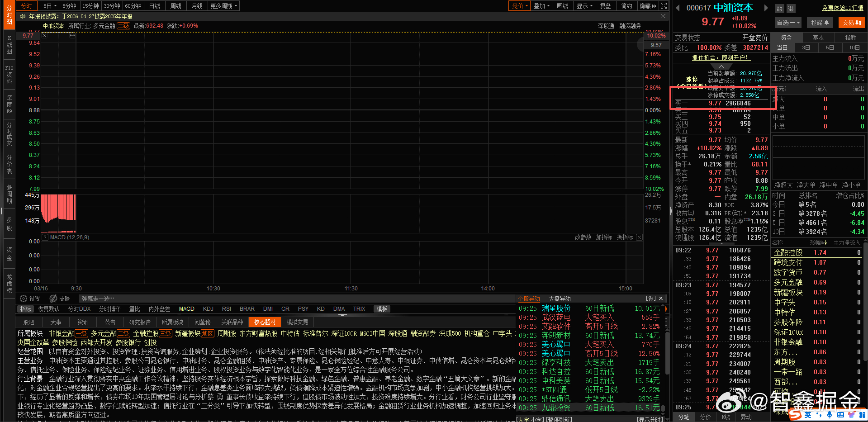Open the K线图 sidebar view
This screenshot has height=422, width=868.
9,45
